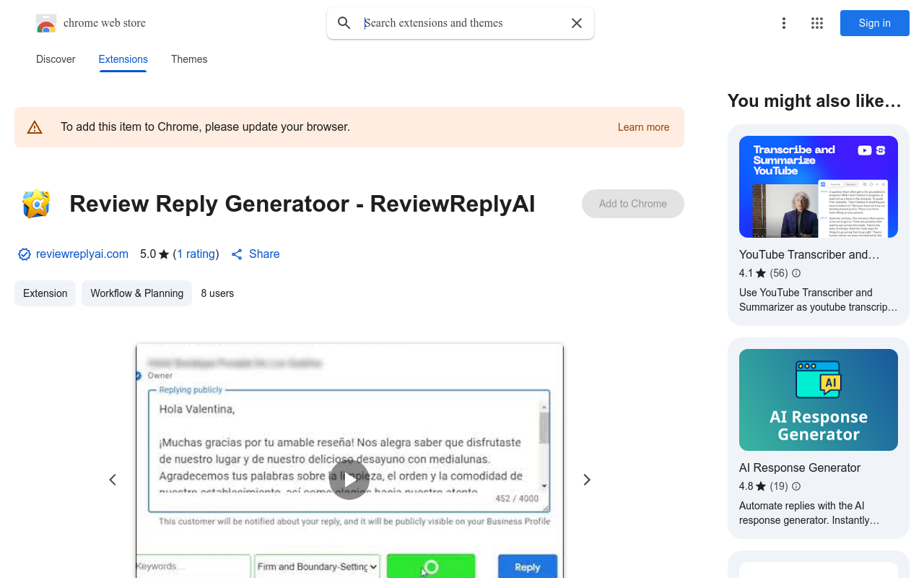924x578 pixels.
Task: Go to the previous screenshot slide
Action: [113, 480]
